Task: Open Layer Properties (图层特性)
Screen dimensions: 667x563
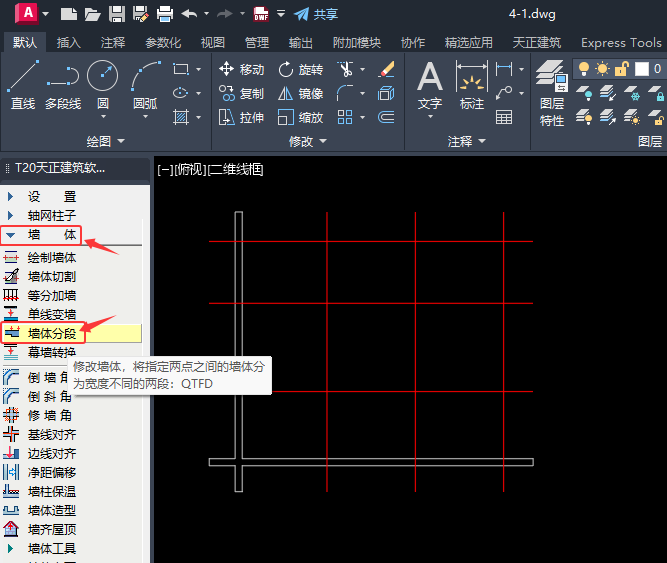Action: 552,94
